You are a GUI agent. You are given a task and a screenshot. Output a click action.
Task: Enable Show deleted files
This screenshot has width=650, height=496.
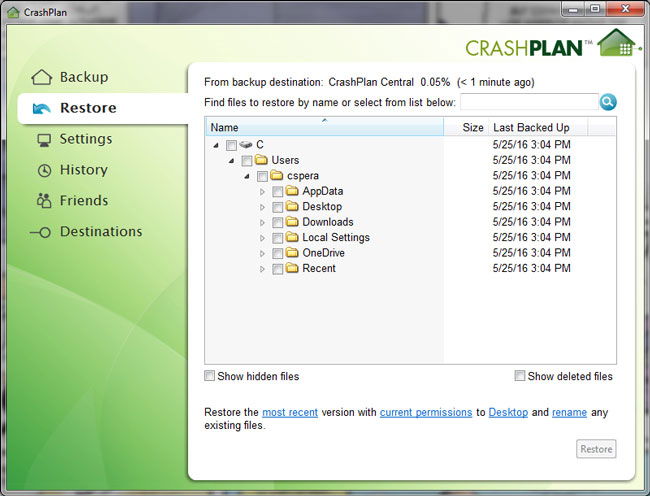click(519, 375)
